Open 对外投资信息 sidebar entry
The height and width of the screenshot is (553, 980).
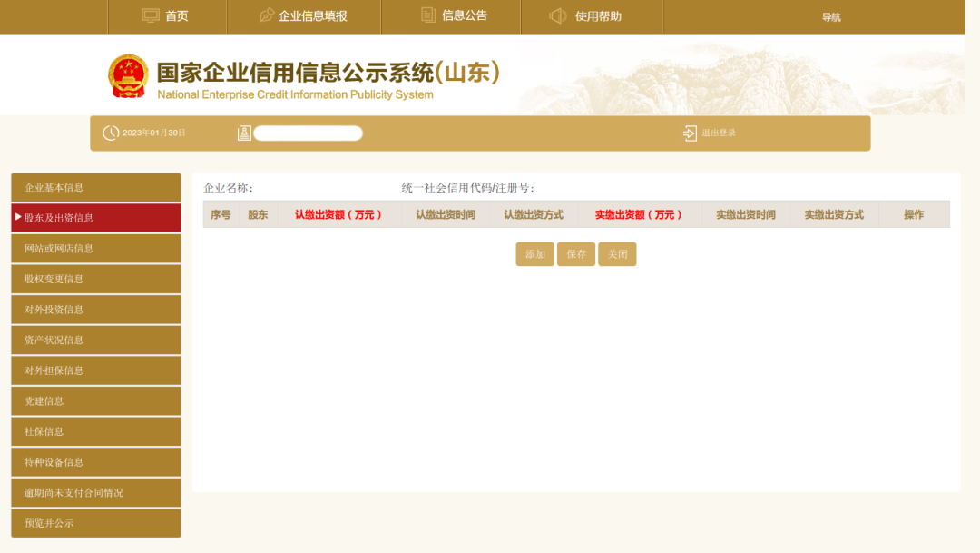tap(96, 310)
